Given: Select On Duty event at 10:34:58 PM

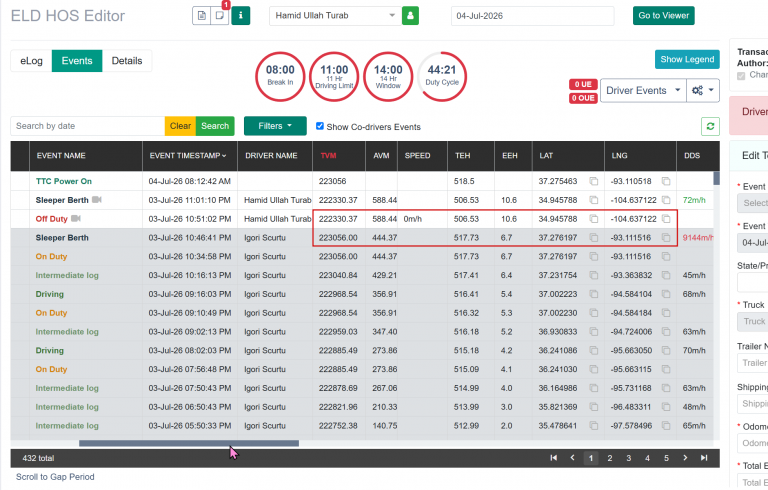Looking at the screenshot, I should point(51,256).
